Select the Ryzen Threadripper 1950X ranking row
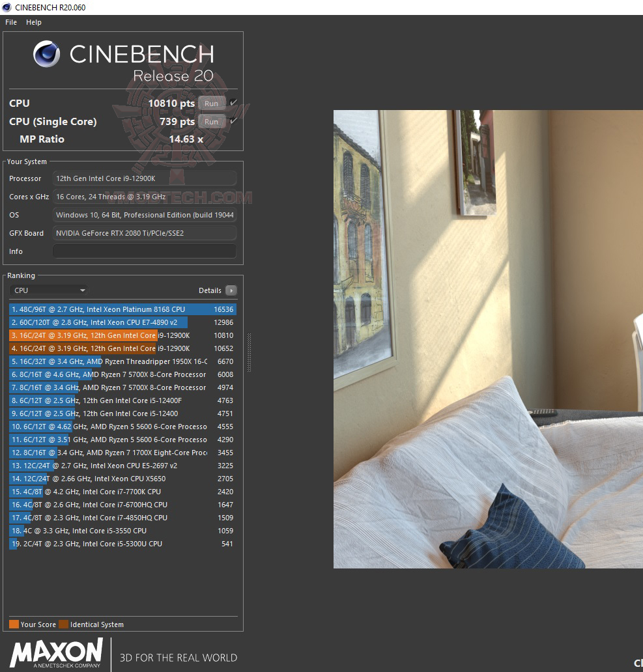The height and width of the screenshot is (672, 643). [122, 361]
